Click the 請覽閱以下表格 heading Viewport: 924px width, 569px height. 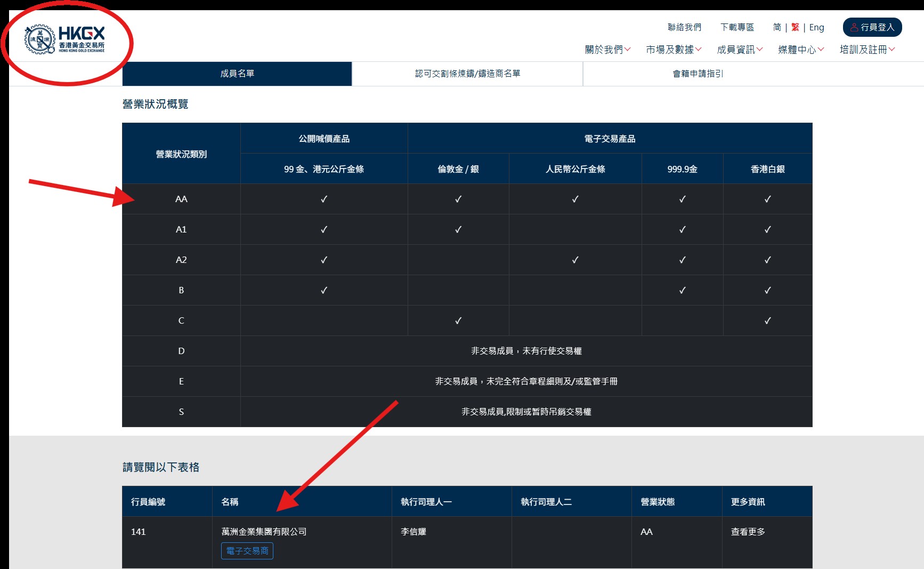pyautogui.click(x=161, y=467)
